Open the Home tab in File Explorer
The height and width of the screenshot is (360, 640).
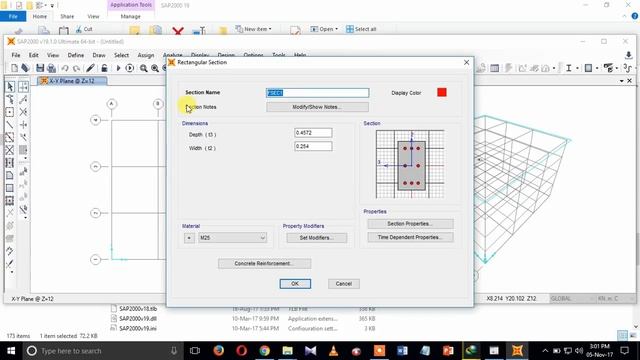(40, 16)
